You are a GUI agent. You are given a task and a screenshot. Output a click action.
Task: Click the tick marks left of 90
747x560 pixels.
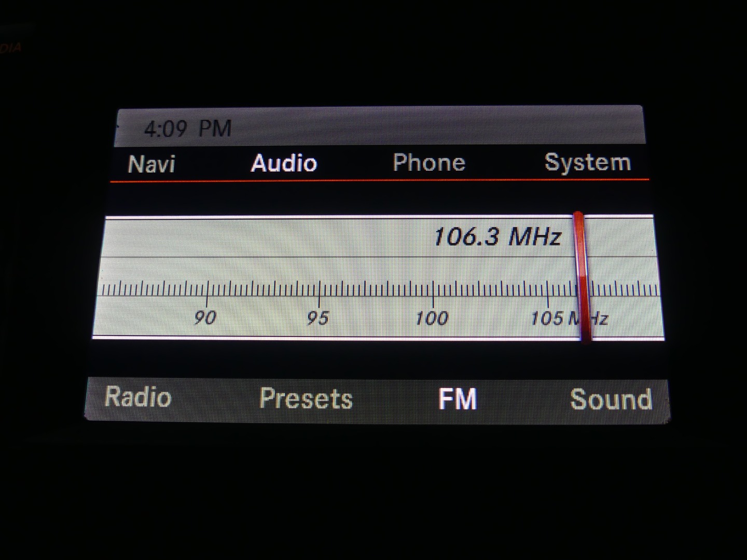(150, 289)
